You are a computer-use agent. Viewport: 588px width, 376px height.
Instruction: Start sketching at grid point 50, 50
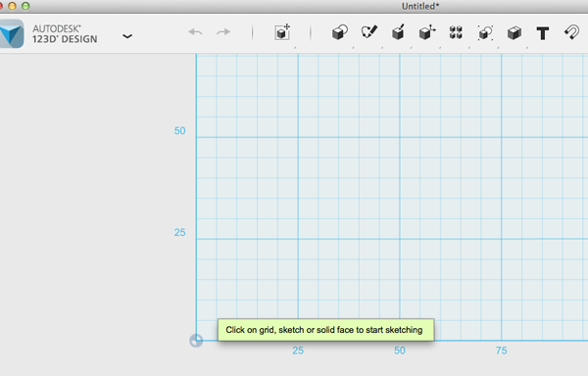400,137
